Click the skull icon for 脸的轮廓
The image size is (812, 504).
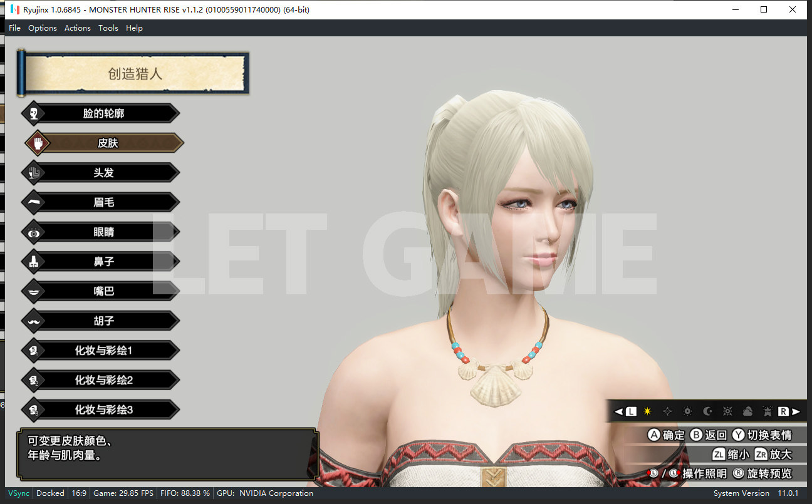coord(34,113)
